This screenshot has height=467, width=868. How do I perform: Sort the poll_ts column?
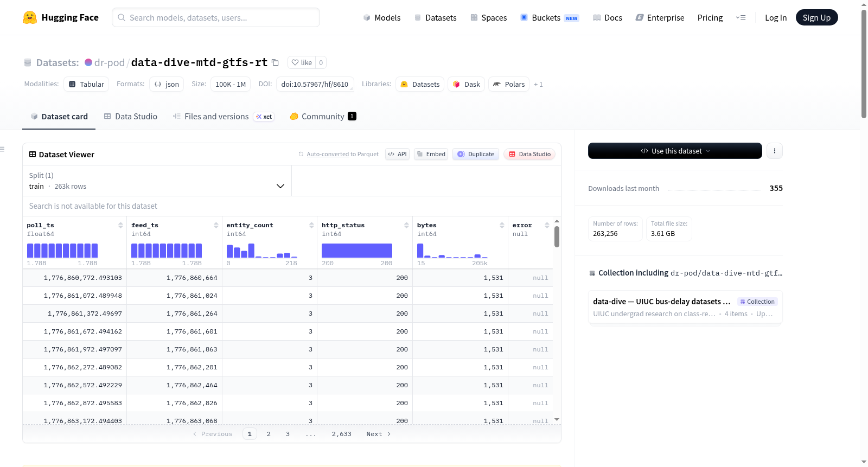[x=120, y=225]
